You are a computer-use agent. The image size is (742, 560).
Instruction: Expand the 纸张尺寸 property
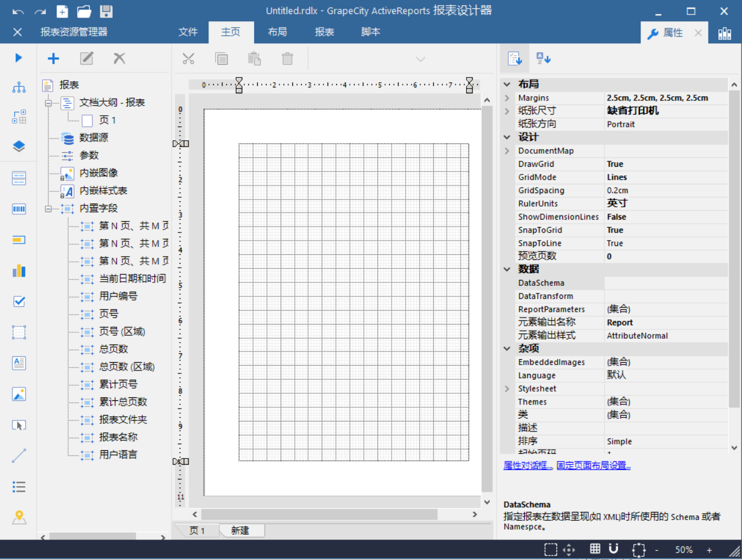[507, 111]
